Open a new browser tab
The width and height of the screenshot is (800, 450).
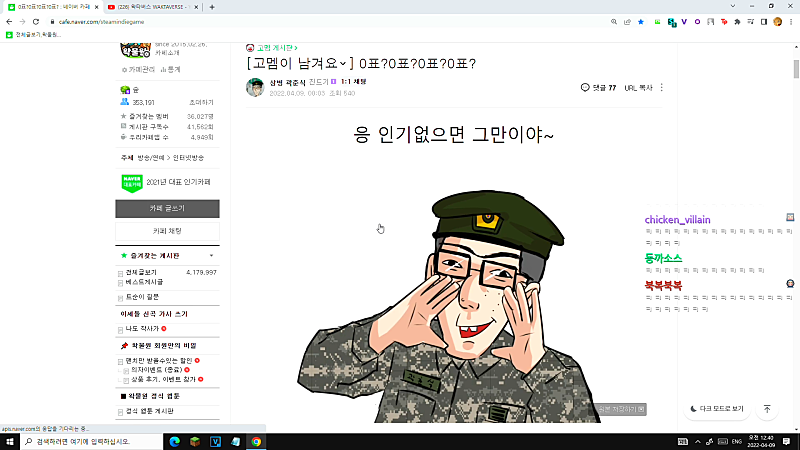click(x=212, y=7)
